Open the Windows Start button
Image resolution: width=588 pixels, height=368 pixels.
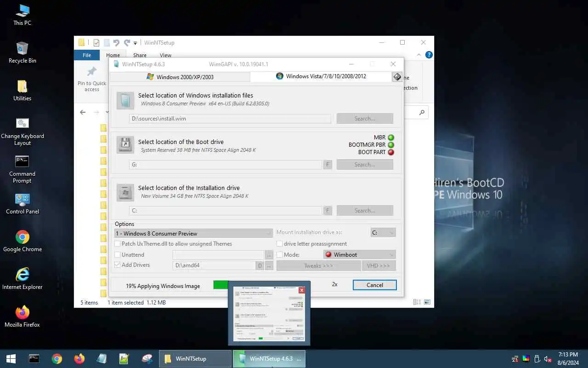point(11,359)
